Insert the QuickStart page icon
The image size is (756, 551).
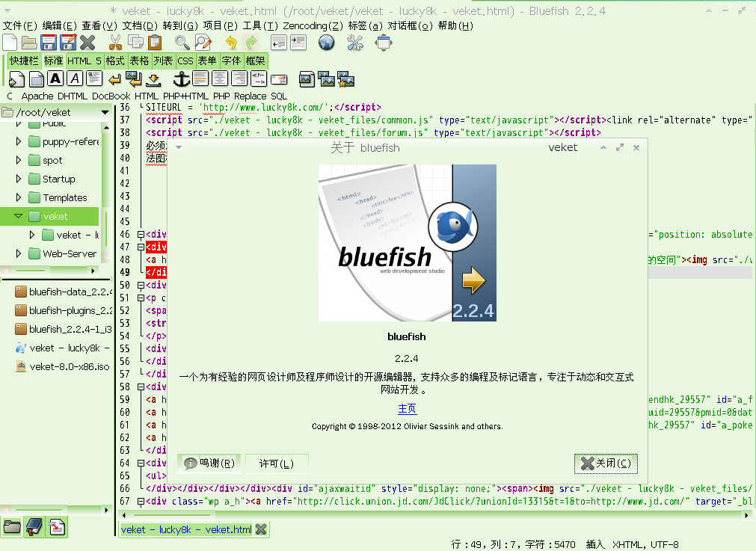[16, 79]
